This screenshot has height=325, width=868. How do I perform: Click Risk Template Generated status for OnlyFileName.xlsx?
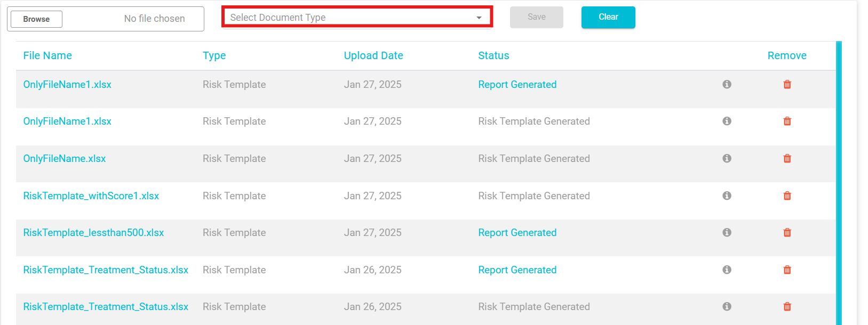point(534,158)
